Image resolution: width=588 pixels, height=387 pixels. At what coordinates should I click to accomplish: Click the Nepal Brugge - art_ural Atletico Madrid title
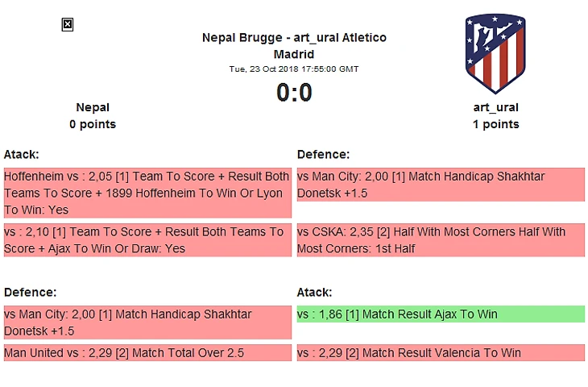point(294,46)
